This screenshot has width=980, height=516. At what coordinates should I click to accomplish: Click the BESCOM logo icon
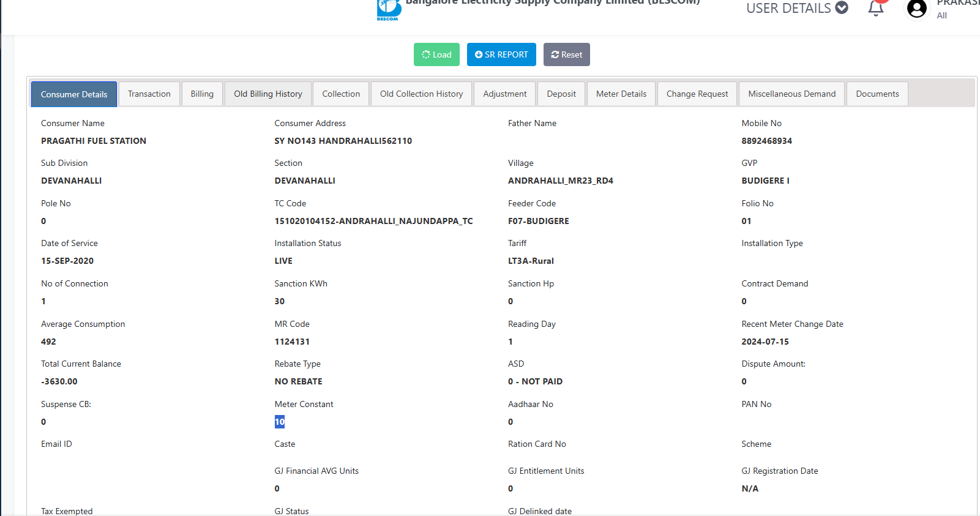(x=388, y=10)
